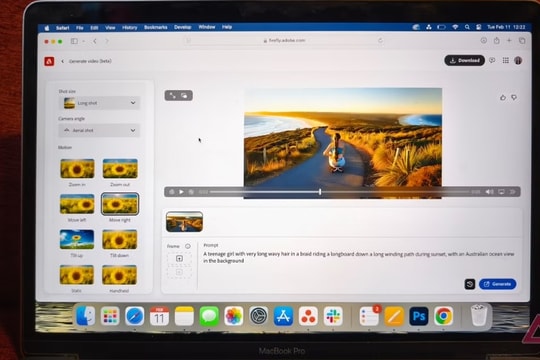Open the Develop menu
The width and height of the screenshot is (540, 360).
pos(183,27)
